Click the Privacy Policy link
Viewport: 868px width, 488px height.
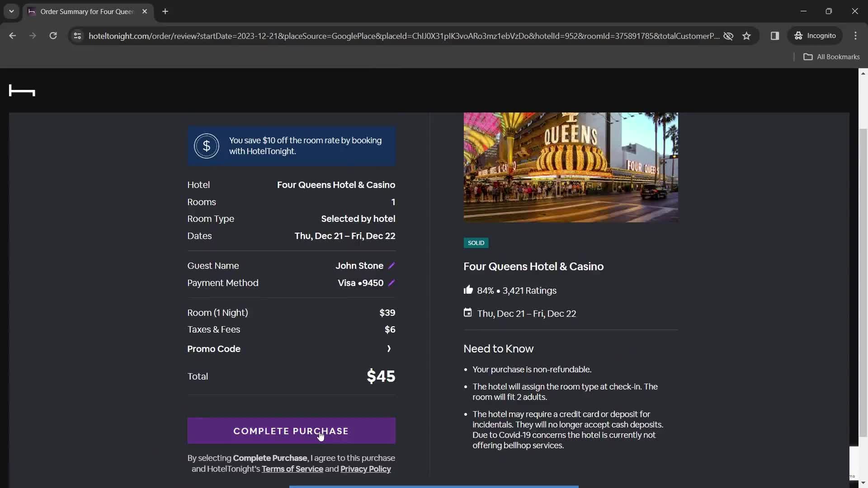365,468
